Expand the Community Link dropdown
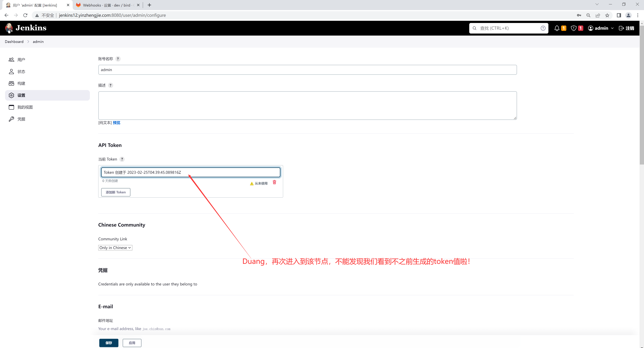 coord(115,248)
